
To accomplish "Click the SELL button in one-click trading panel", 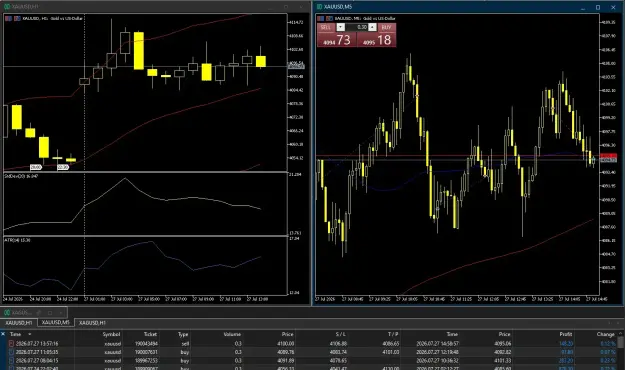I will click(326, 27).
